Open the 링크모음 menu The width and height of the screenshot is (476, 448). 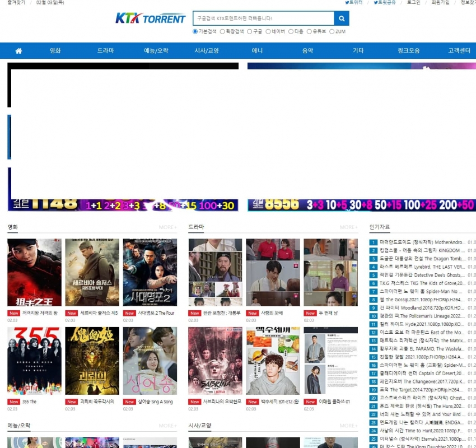click(409, 51)
